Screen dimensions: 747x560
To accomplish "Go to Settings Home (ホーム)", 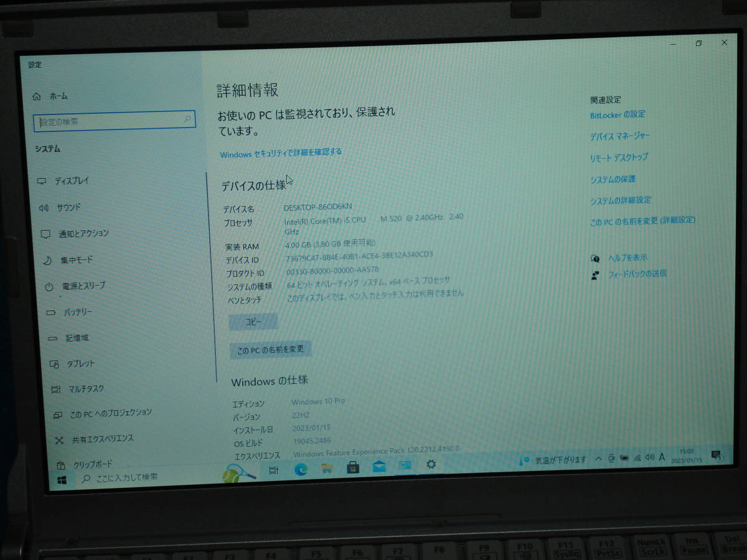I will click(50, 96).
